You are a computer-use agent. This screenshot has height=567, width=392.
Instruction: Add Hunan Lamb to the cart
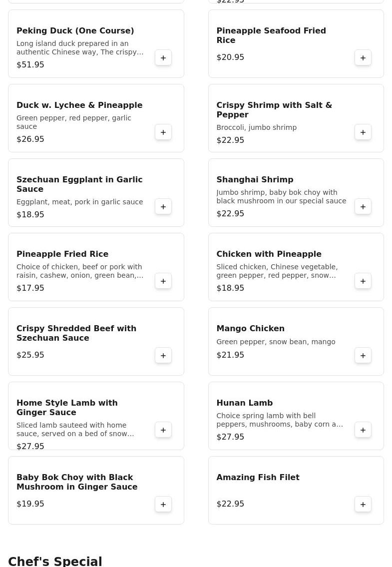tap(363, 430)
